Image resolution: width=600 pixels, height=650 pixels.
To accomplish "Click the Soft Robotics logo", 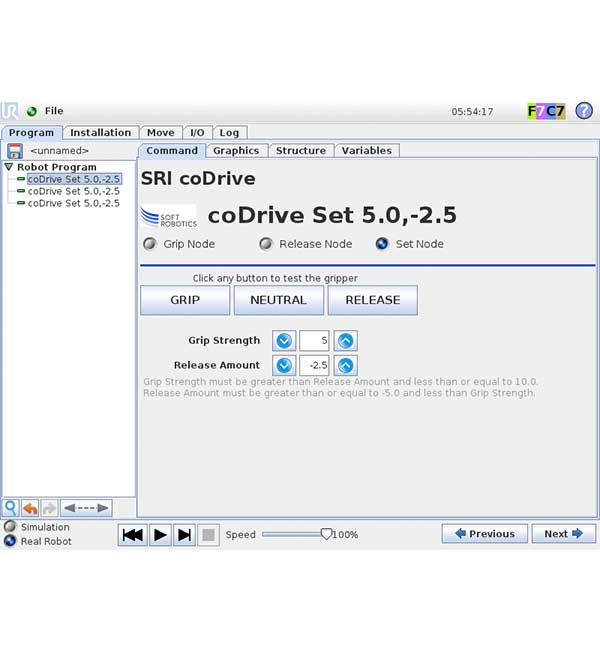I will [x=169, y=217].
